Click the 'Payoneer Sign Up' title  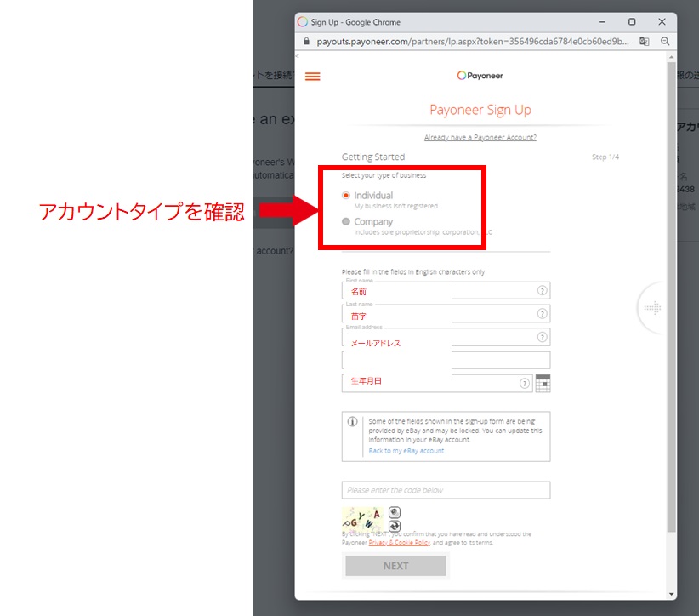coord(480,110)
